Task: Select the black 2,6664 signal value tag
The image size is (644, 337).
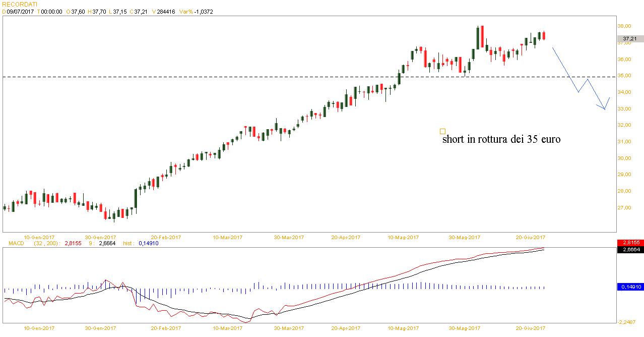Action: pos(629,249)
